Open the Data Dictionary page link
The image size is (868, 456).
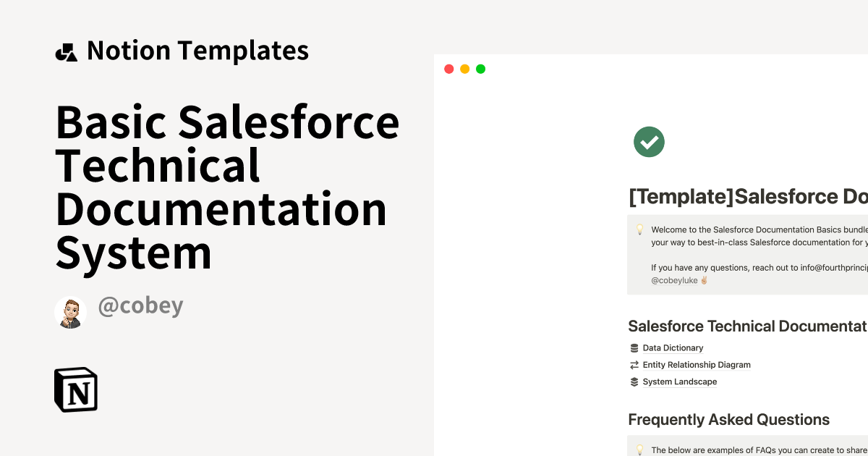(x=673, y=348)
